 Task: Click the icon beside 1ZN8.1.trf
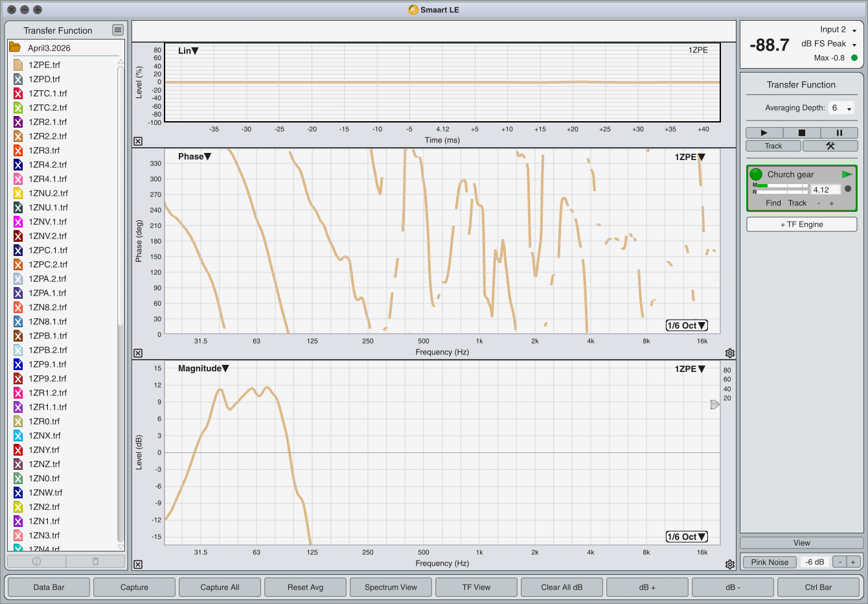point(18,321)
